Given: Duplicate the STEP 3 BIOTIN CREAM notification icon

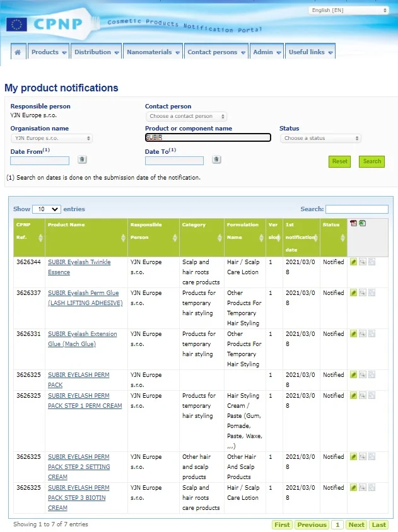Looking at the screenshot, I should [x=372, y=487].
